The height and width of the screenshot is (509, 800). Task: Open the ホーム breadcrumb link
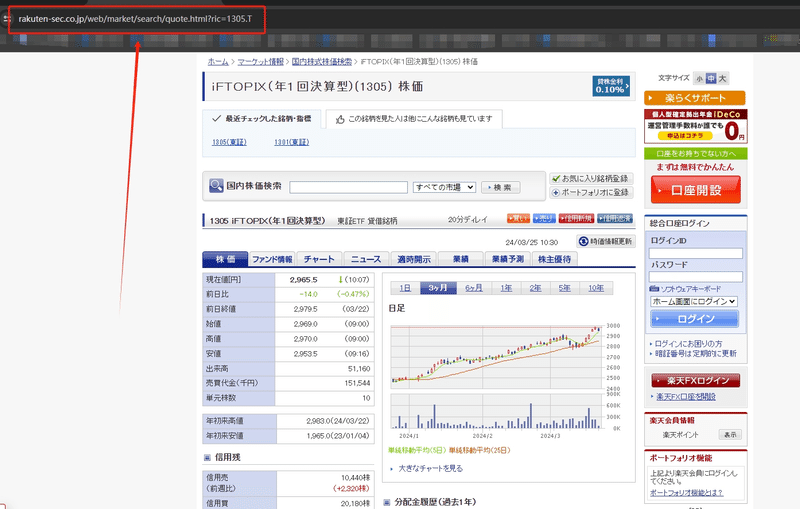(218, 62)
